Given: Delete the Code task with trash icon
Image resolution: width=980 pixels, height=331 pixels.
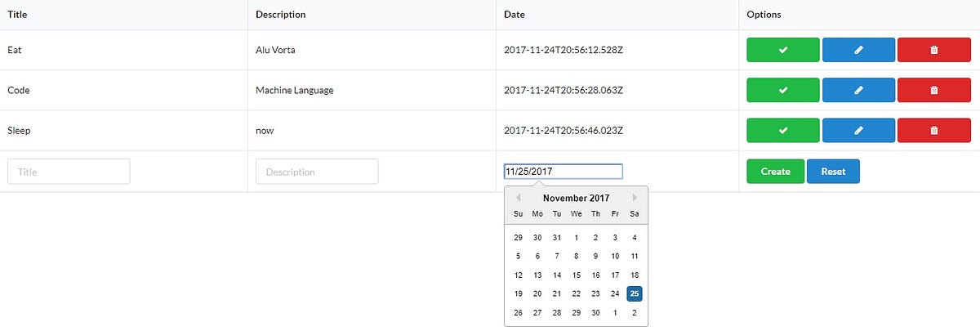Looking at the screenshot, I should [x=934, y=90].
